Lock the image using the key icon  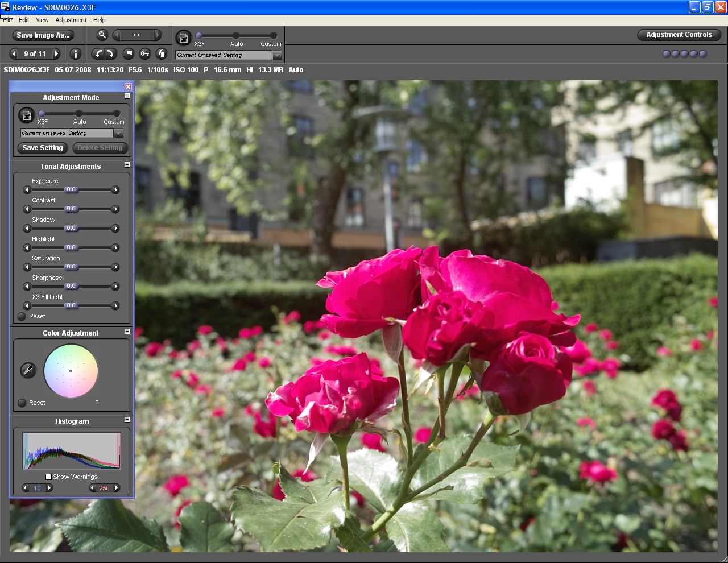pos(145,54)
